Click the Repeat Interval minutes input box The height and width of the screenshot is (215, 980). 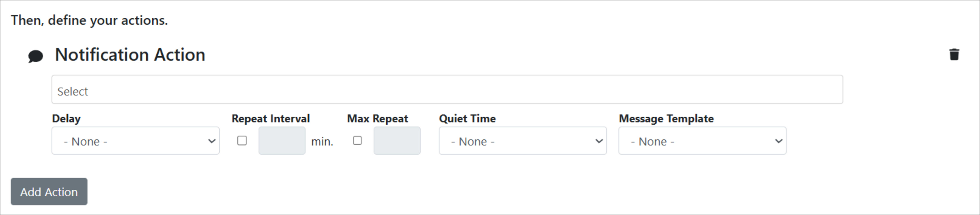(282, 141)
